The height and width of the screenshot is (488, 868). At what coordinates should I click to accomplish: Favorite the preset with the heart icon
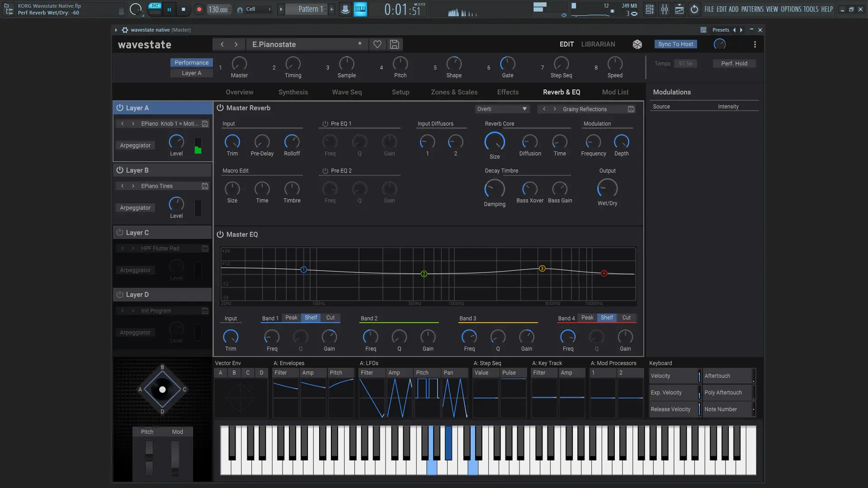(x=377, y=44)
